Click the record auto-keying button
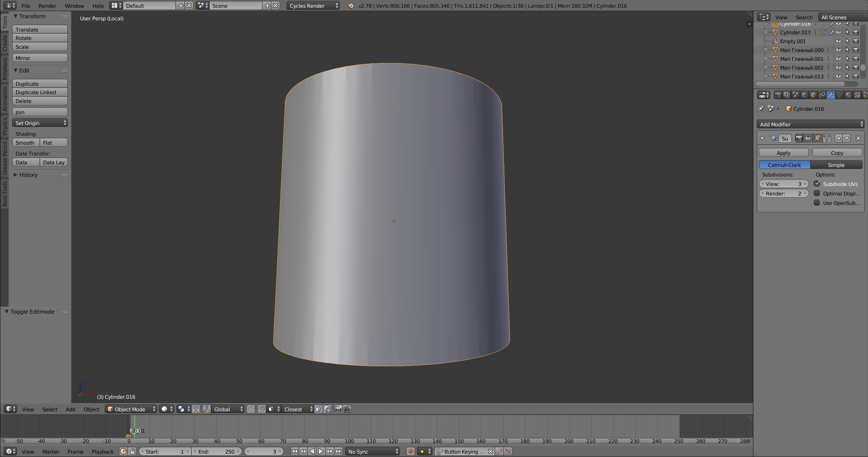Screen dimensions: 868x457 (x=411, y=452)
